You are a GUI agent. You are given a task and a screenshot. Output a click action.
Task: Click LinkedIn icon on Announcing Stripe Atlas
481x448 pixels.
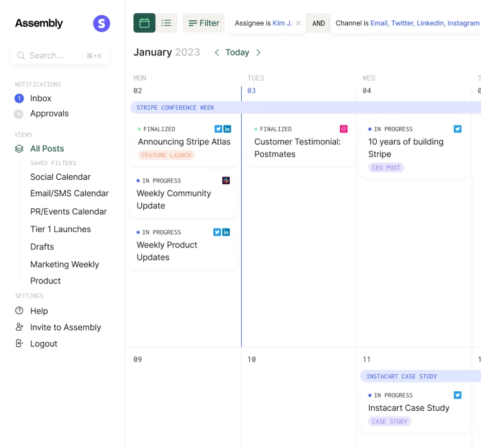(x=227, y=129)
